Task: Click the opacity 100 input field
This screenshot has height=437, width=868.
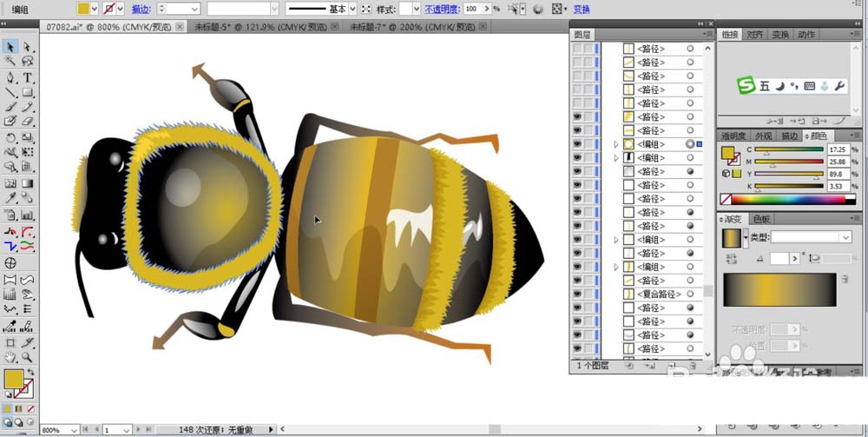Action: click(471, 9)
